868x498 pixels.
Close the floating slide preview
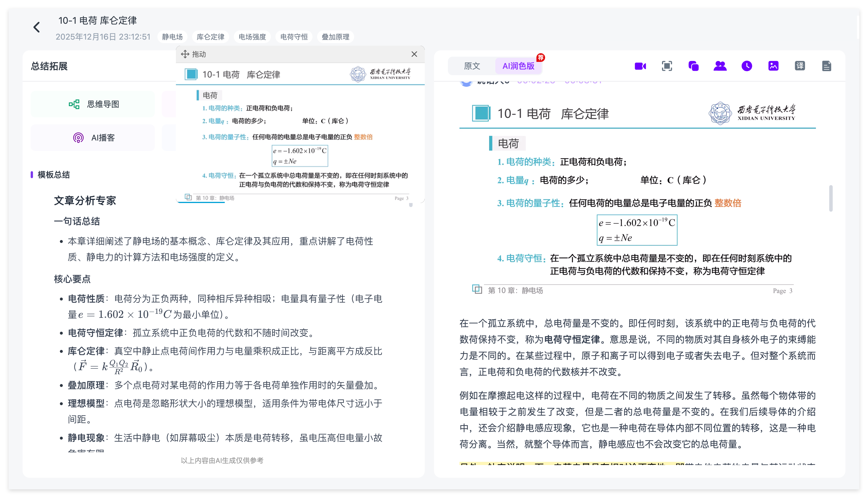(x=414, y=54)
